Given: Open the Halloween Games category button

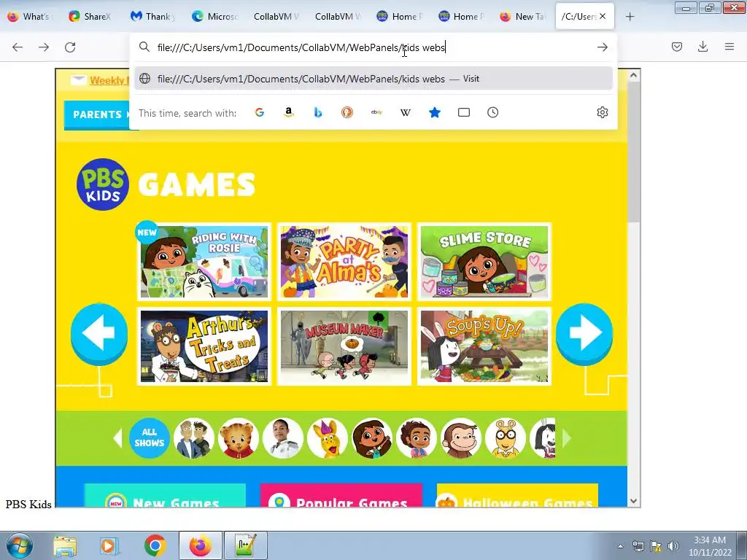Looking at the screenshot, I should click(x=517, y=496).
